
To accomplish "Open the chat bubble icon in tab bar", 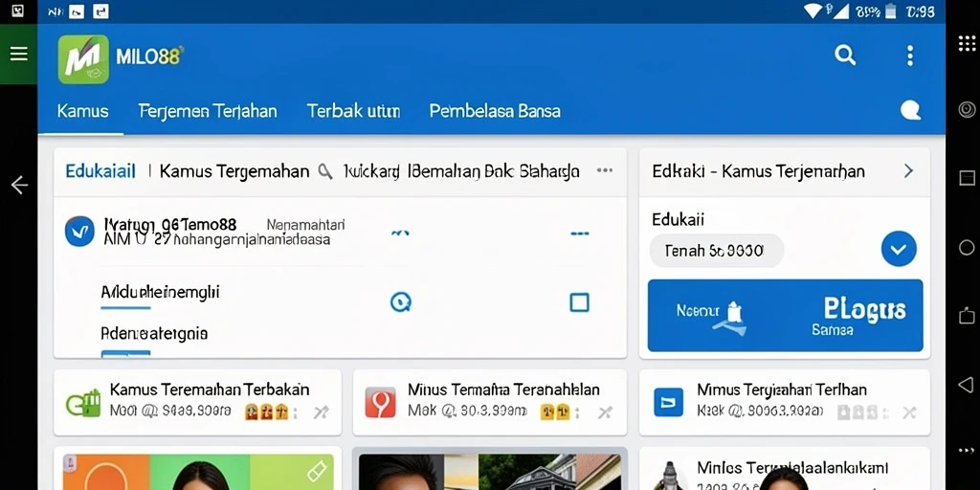I will click(911, 111).
